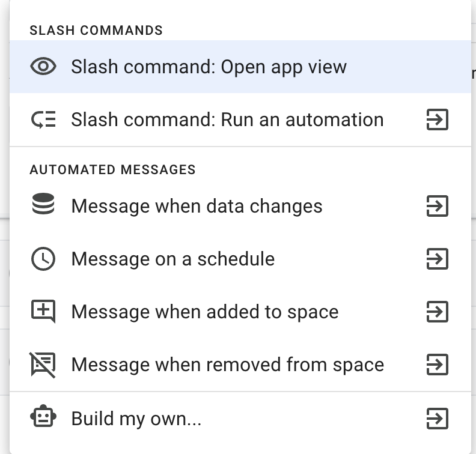The image size is (476, 454).
Task: Click the clock icon for scheduled message
Action: tap(43, 259)
